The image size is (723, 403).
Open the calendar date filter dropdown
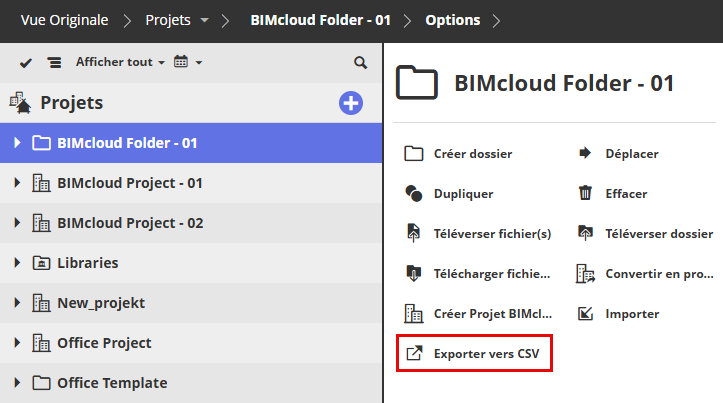tap(187, 62)
